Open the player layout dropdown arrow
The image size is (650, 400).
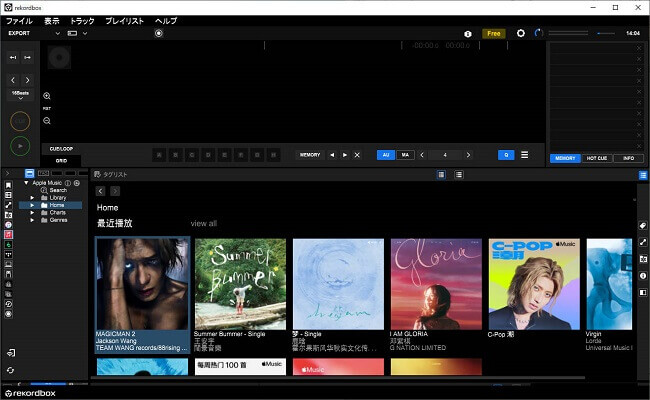[85, 33]
